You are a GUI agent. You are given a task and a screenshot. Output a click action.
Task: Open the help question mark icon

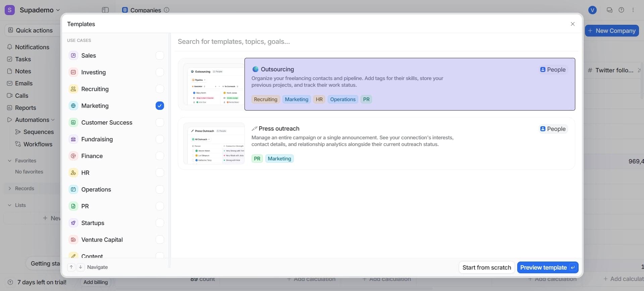tap(621, 10)
